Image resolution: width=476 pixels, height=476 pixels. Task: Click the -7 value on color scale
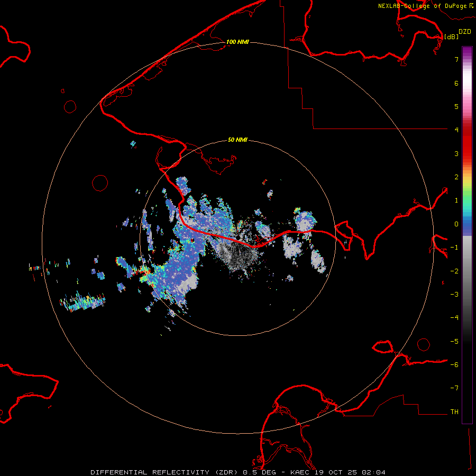point(454,388)
